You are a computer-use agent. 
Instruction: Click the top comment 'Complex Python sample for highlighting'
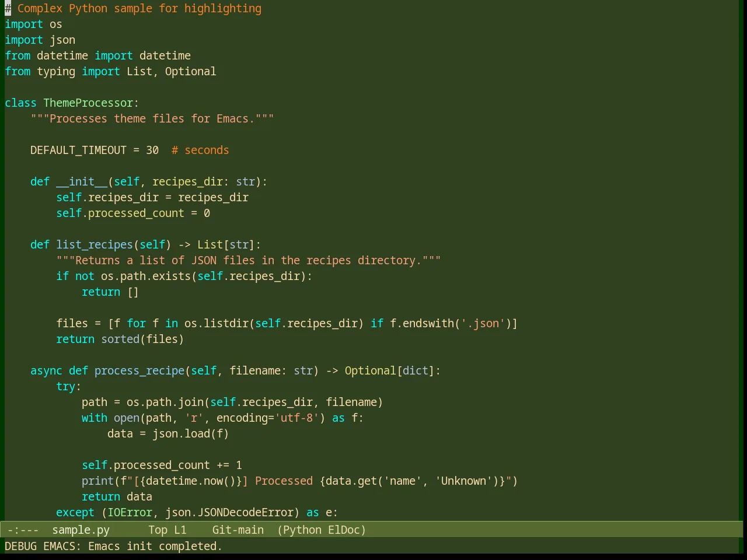click(x=139, y=8)
